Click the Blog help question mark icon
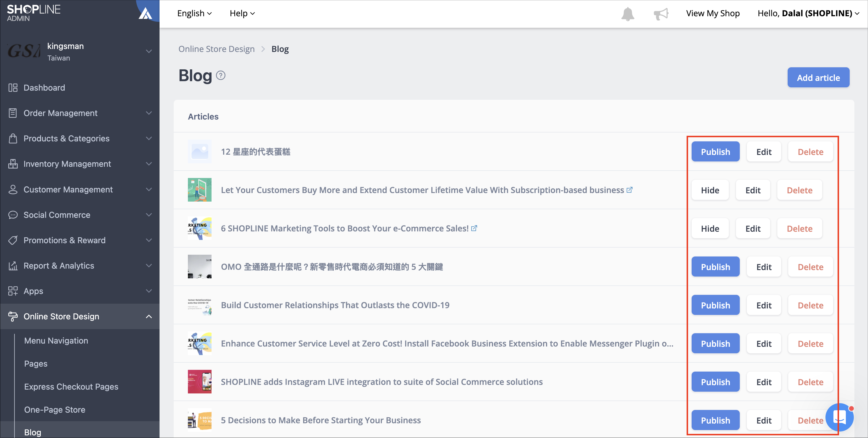The width and height of the screenshot is (868, 438). point(220,76)
